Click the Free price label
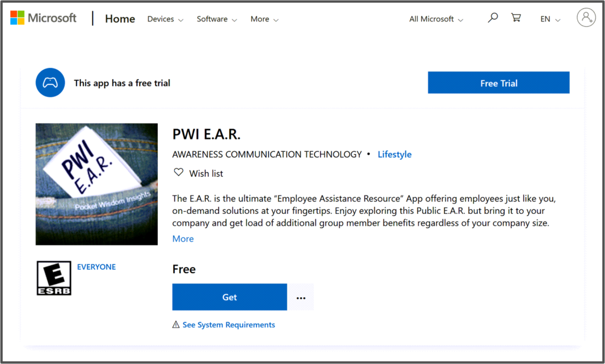 [x=184, y=269]
